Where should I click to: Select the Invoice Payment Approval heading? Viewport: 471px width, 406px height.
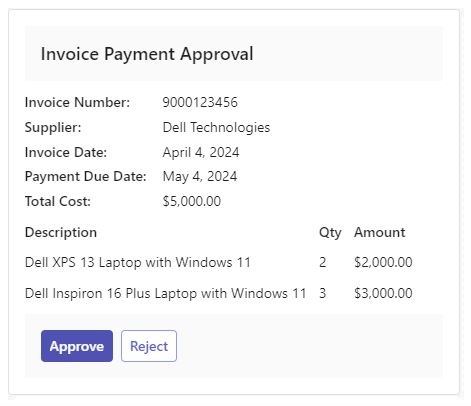click(x=147, y=54)
